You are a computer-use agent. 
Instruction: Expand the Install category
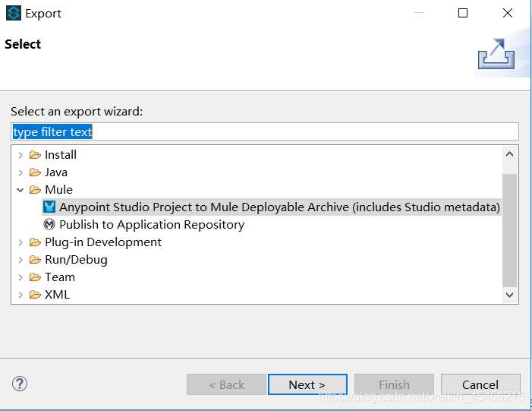20,155
